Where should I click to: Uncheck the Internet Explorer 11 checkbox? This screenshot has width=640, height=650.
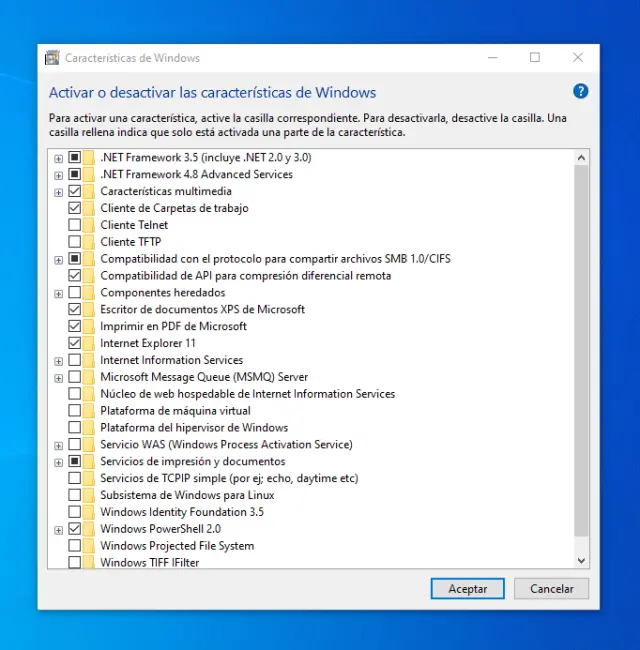click(75, 343)
